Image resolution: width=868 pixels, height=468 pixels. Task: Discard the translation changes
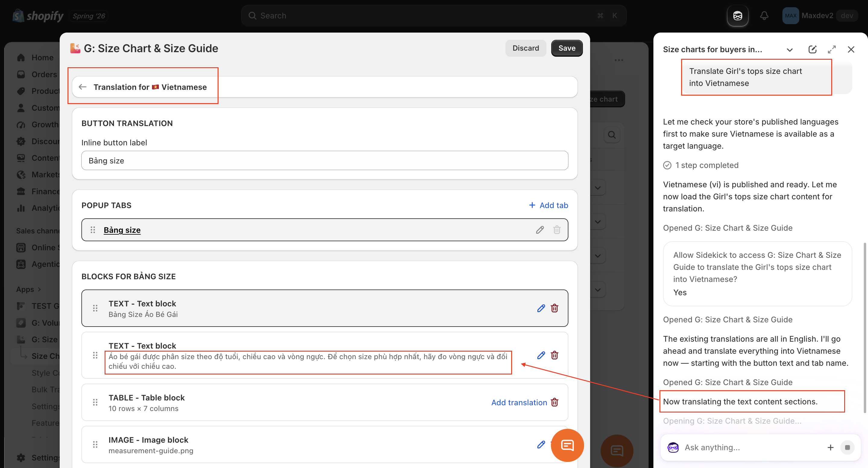pyautogui.click(x=525, y=48)
